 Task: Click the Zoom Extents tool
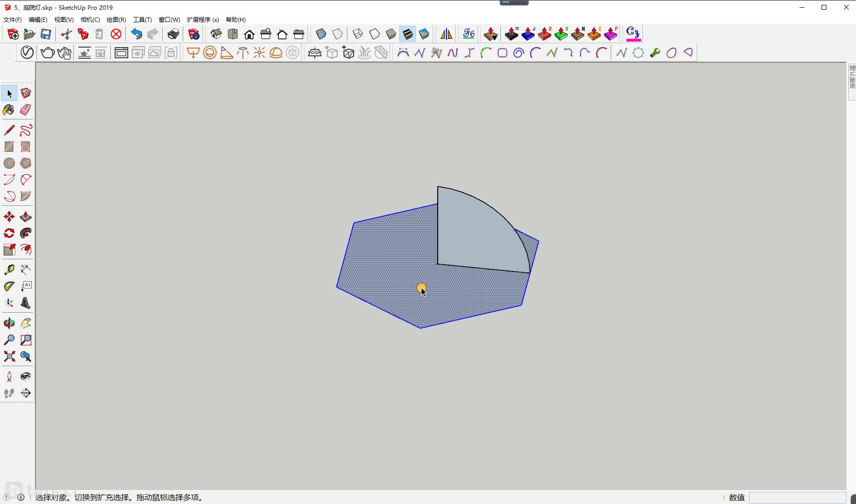point(9,356)
